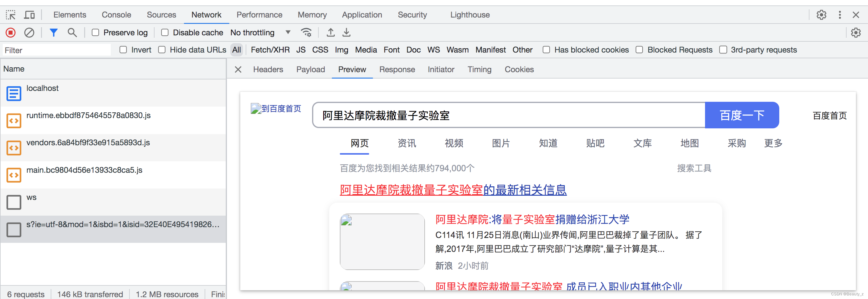Open DevTools three-dot customize menu
This screenshot has width=868, height=299.
tap(840, 15)
